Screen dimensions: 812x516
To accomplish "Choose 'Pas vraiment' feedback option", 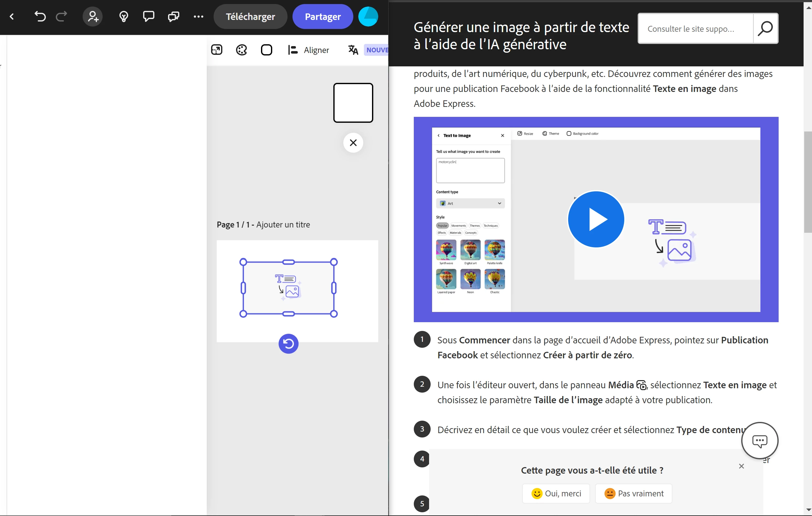I will (x=633, y=494).
